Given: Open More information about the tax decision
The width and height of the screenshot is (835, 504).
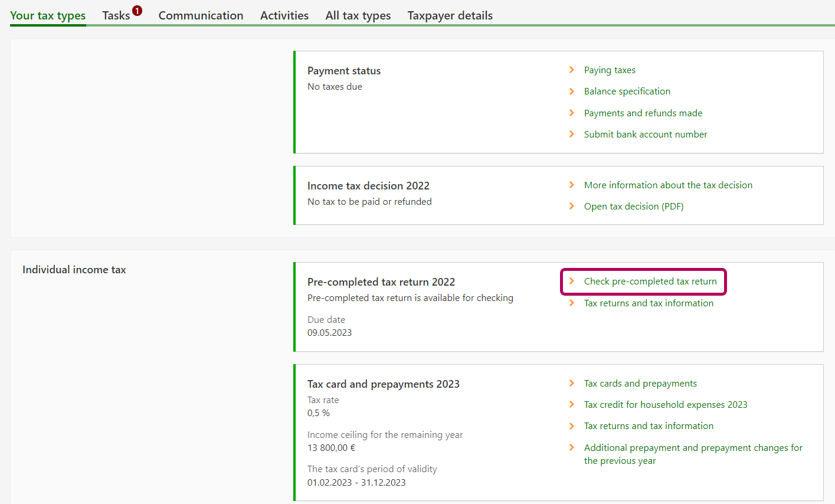Looking at the screenshot, I should point(668,185).
